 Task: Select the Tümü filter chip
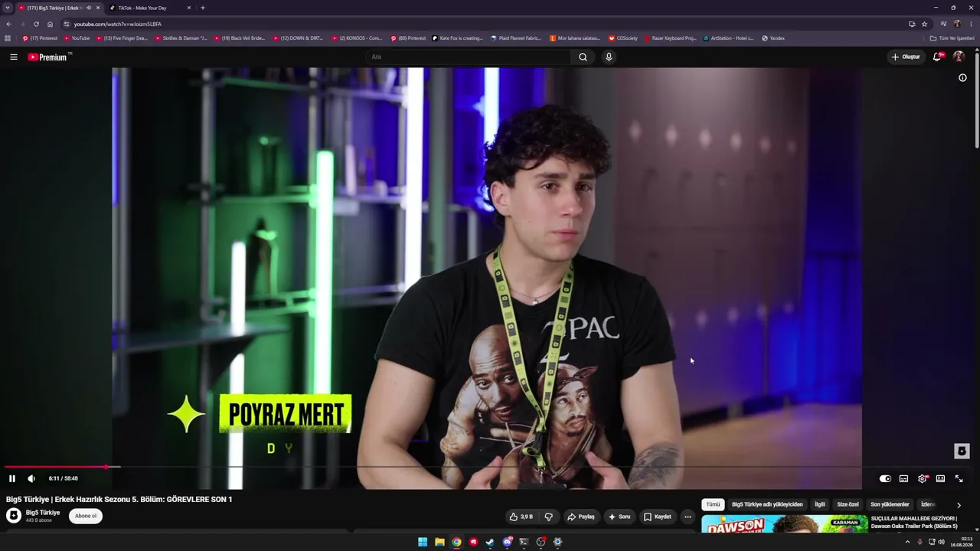pos(713,504)
